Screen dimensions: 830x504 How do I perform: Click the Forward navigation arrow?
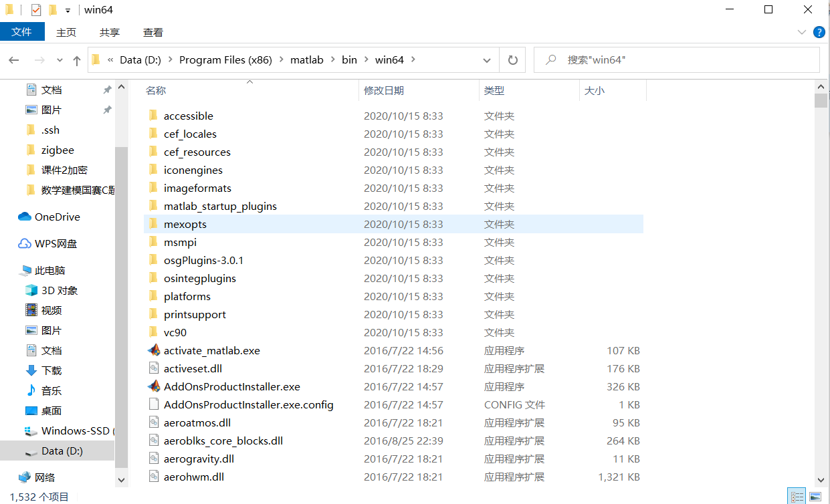point(39,60)
